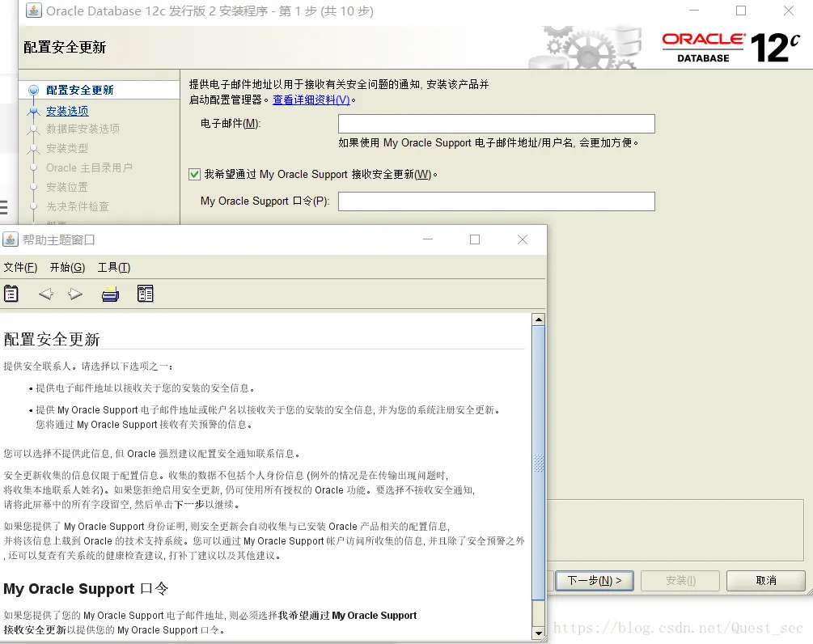The width and height of the screenshot is (813, 644).
Task: Click the 先决条件检查 step in sidebar
Action: click(x=78, y=206)
